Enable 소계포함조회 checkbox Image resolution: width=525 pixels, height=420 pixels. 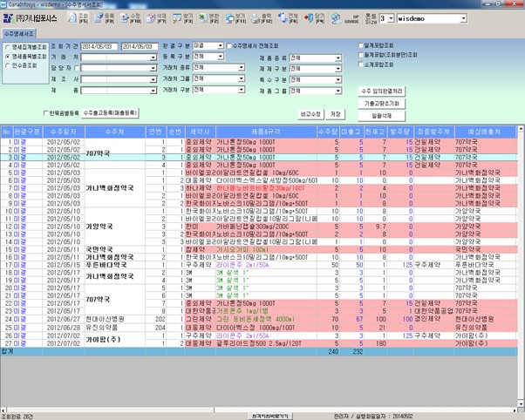pos(360,64)
